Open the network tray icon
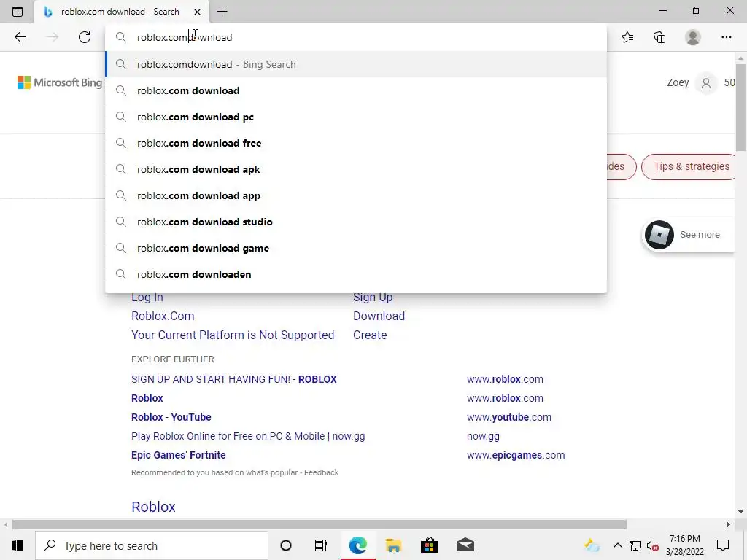 coord(635,545)
